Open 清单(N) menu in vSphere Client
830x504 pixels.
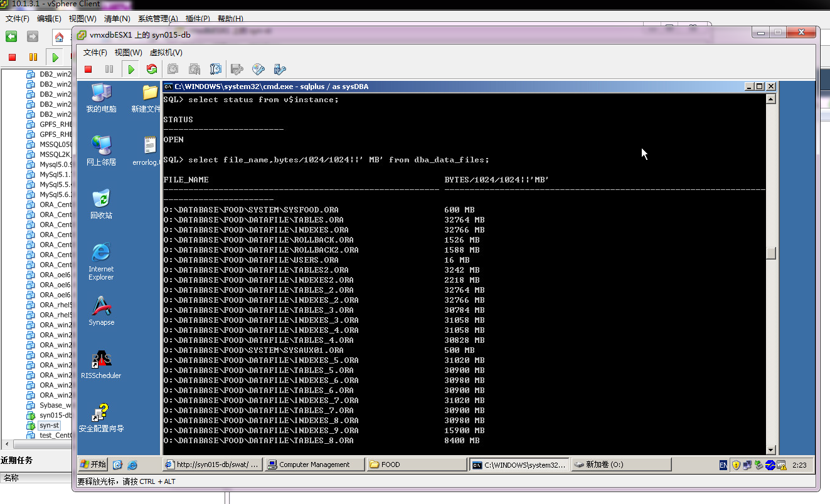(117, 19)
